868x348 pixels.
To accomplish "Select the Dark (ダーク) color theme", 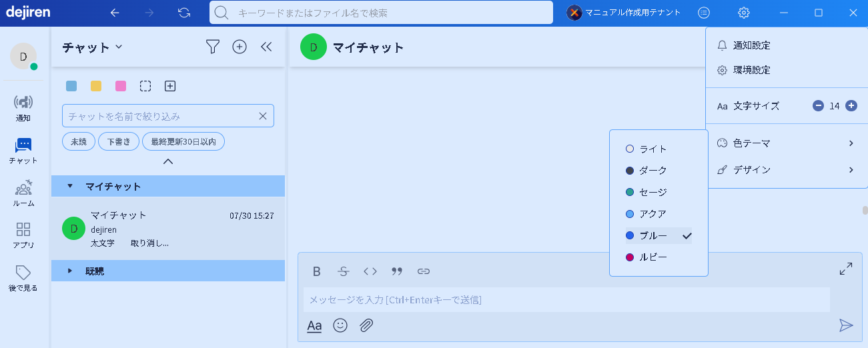I will point(652,171).
